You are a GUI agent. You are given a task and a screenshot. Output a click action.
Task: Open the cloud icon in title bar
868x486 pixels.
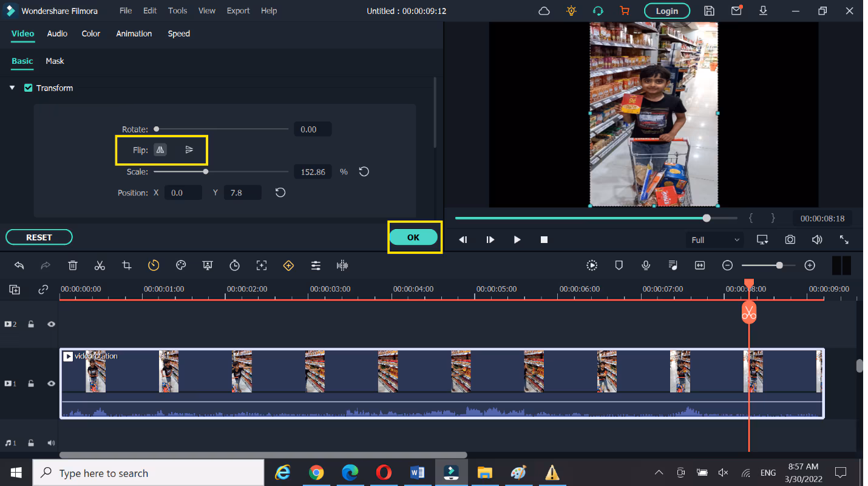[x=544, y=11]
